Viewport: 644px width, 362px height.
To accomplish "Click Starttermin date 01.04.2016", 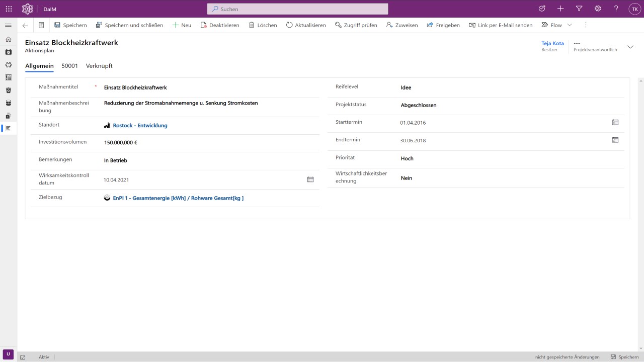I will [x=413, y=123].
